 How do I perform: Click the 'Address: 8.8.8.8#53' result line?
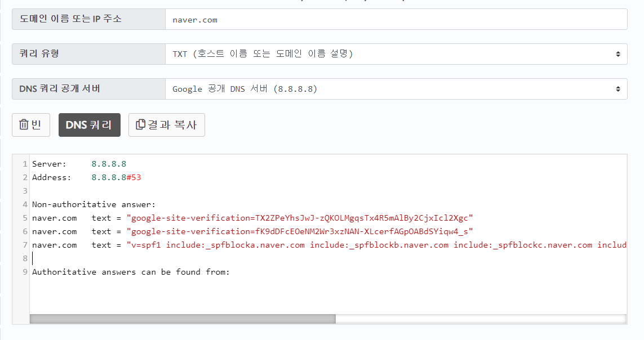(x=87, y=177)
